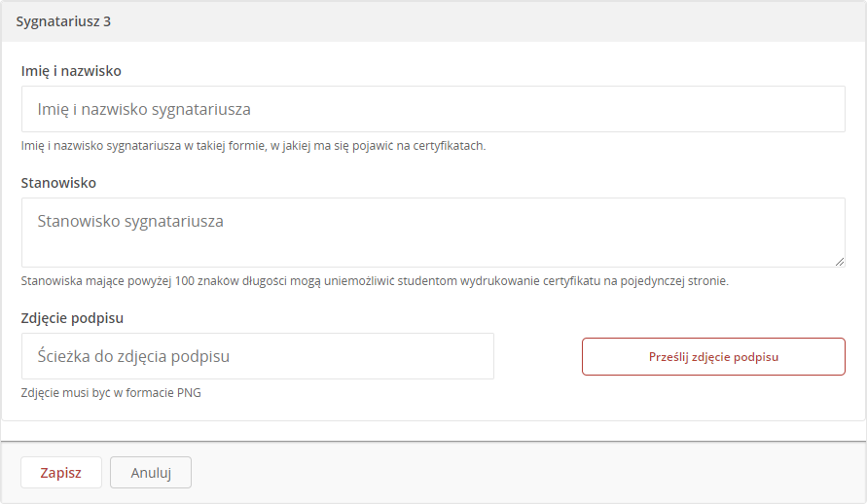Click into the Stanowisko sygnatariusza textarea
The height and width of the screenshot is (504, 867).
(x=433, y=233)
